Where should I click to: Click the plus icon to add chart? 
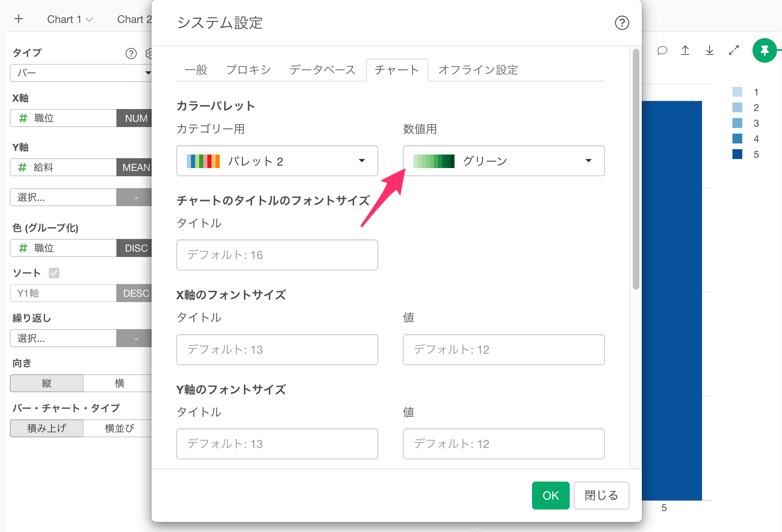[x=18, y=19]
